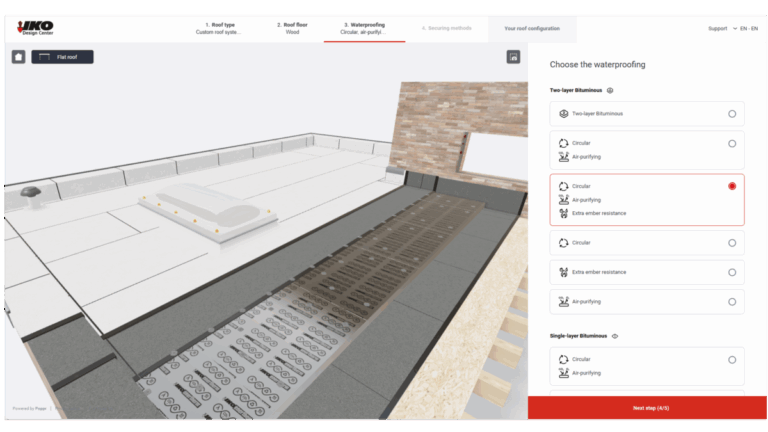Click the home icon button
Viewport: 768px width, 432px height.
coord(19,57)
